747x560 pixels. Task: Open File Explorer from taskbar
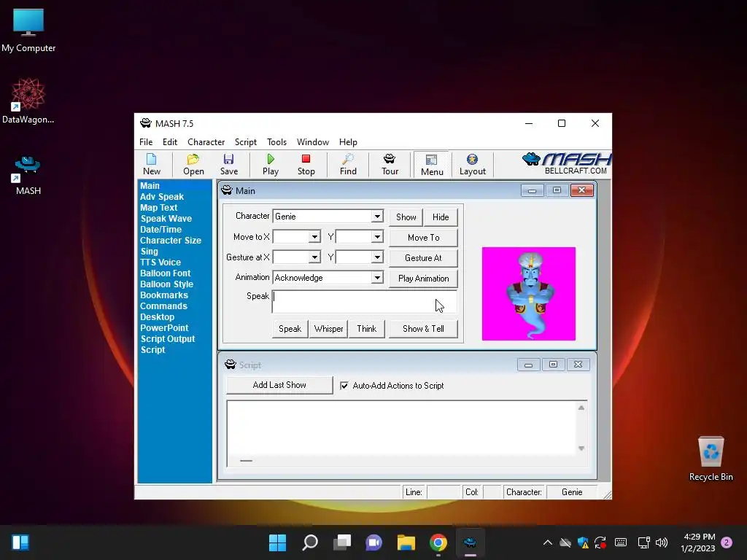[406, 542]
